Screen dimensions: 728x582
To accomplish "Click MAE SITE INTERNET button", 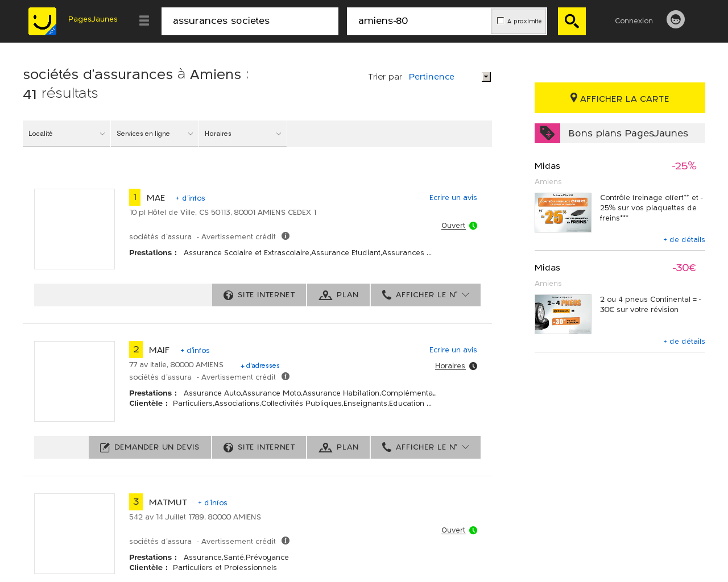I will point(259,295).
